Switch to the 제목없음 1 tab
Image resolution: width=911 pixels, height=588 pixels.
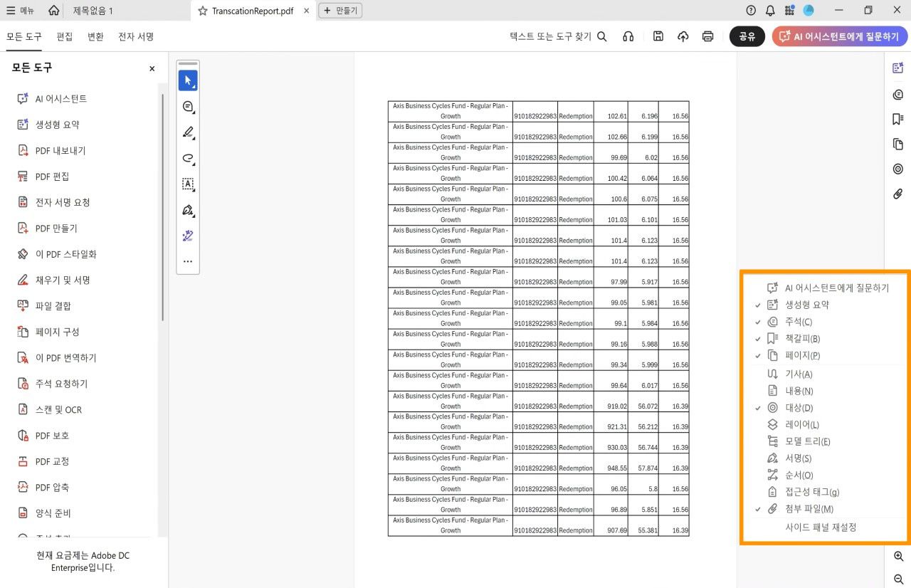coord(93,11)
